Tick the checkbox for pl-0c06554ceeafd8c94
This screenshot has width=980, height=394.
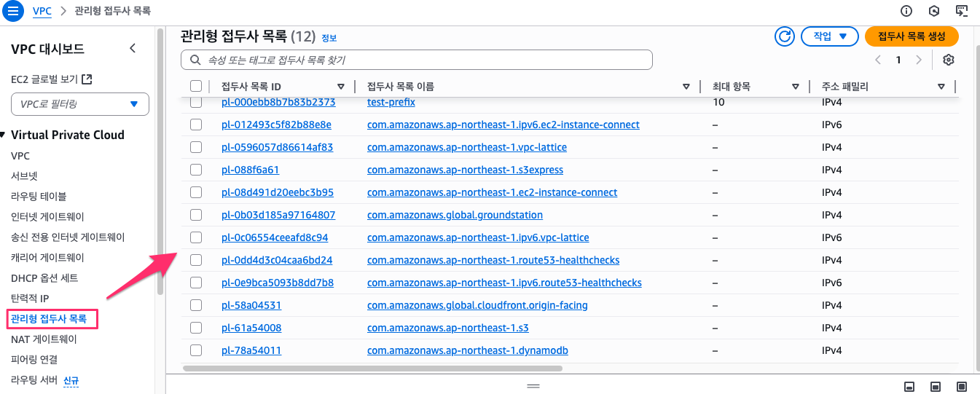tap(195, 237)
